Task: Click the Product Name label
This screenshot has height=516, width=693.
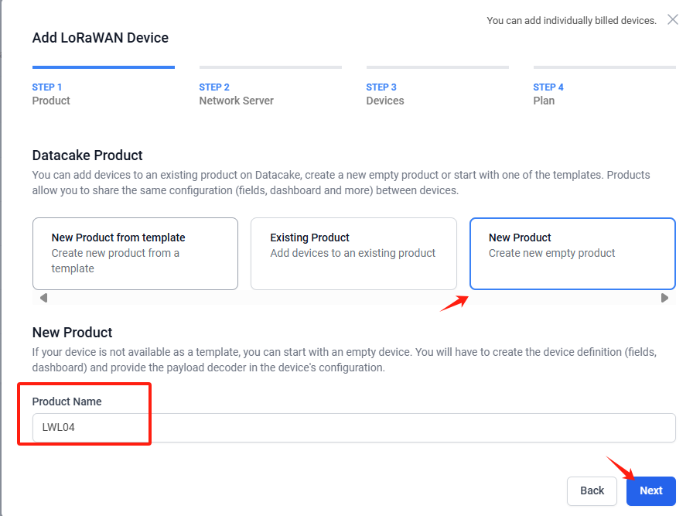Action: coord(67,401)
